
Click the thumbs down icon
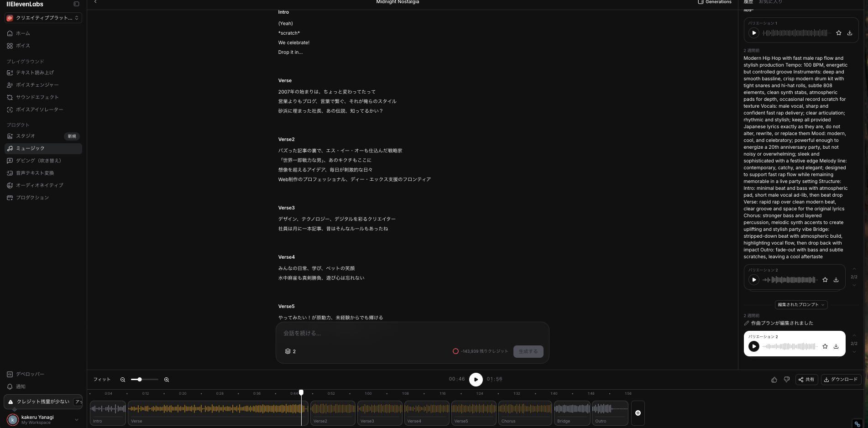pyautogui.click(x=787, y=380)
